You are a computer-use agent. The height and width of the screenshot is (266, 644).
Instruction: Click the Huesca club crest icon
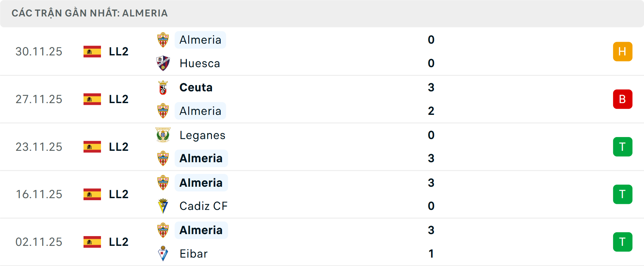tap(163, 63)
